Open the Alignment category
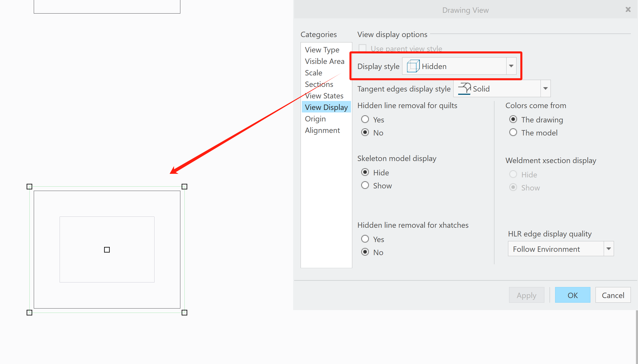This screenshot has height=364, width=638. pyautogui.click(x=322, y=130)
